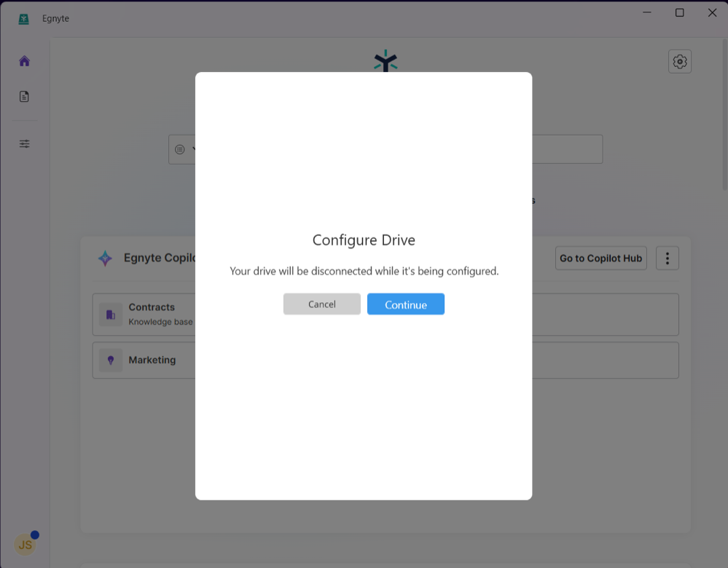Click Go to Copilot Hub button
The width and height of the screenshot is (728, 568).
point(600,258)
